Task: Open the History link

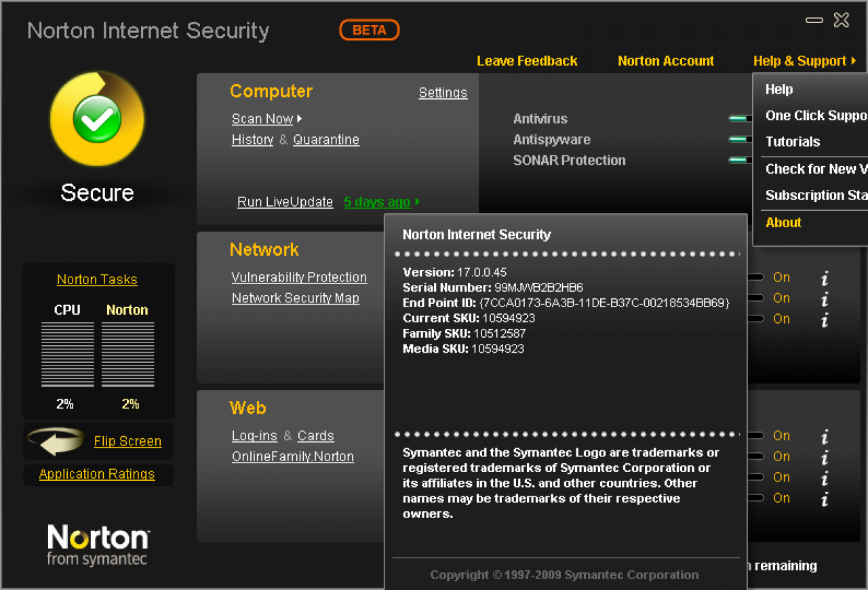Action: click(x=252, y=140)
